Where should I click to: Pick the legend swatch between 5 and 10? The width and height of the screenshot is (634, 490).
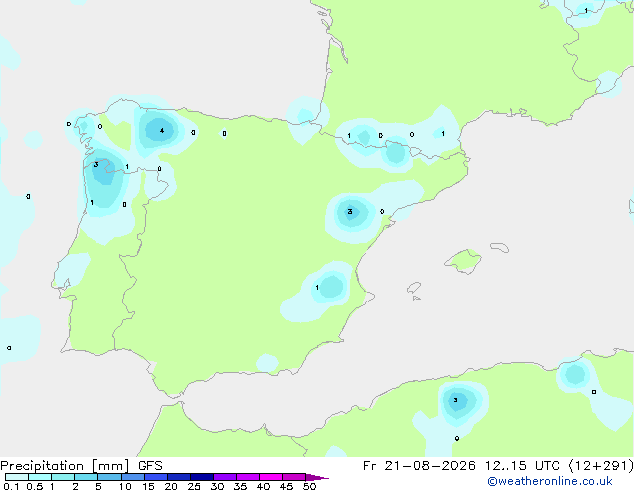tap(109, 477)
